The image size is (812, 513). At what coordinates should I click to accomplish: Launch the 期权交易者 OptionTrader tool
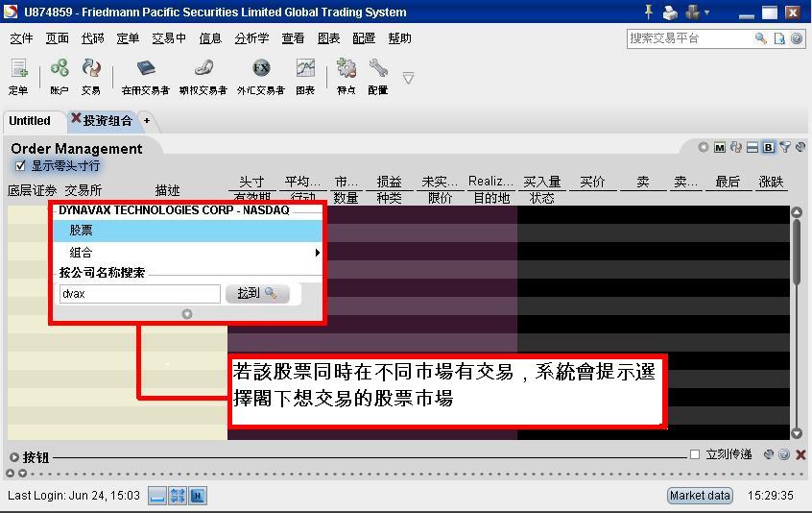(x=203, y=70)
